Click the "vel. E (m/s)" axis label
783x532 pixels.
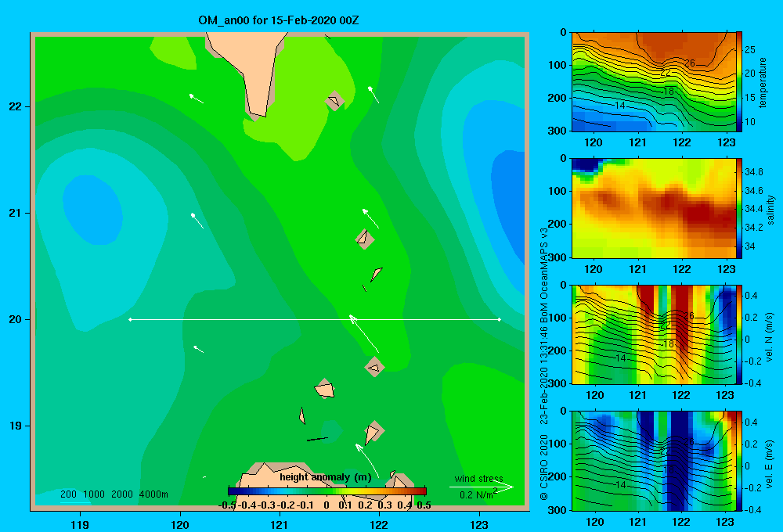[x=770, y=464]
